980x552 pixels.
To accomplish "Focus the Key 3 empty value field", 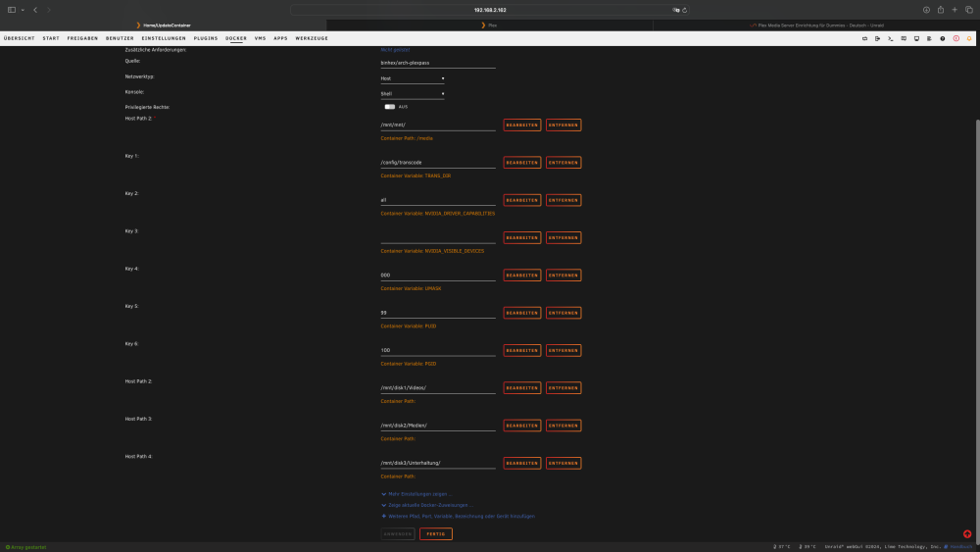I will 437,237.
